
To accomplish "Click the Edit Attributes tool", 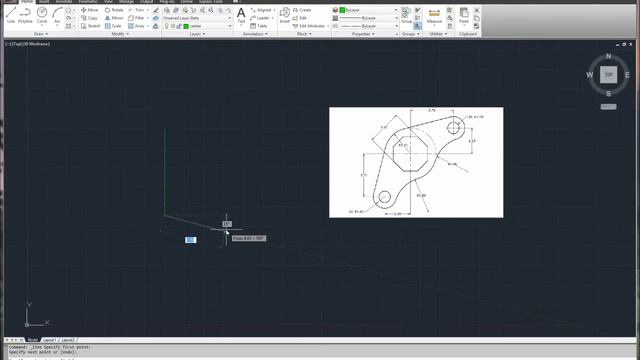I will click(x=309, y=26).
